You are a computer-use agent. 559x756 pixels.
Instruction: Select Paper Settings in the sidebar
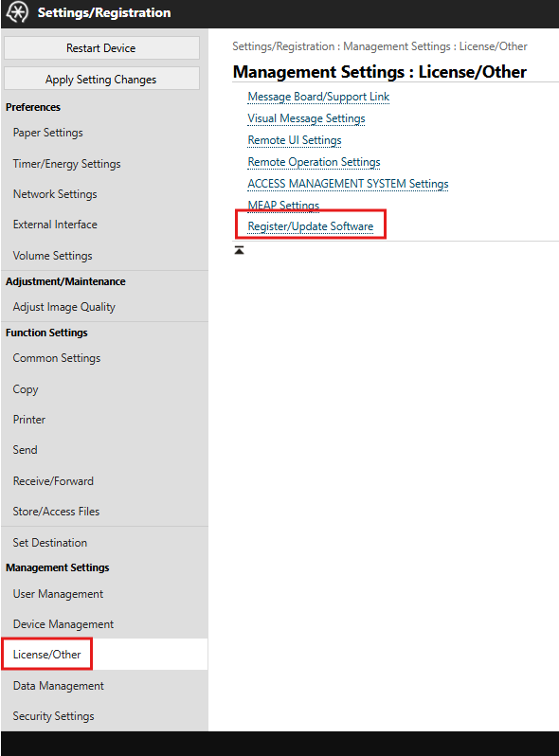[47, 133]
